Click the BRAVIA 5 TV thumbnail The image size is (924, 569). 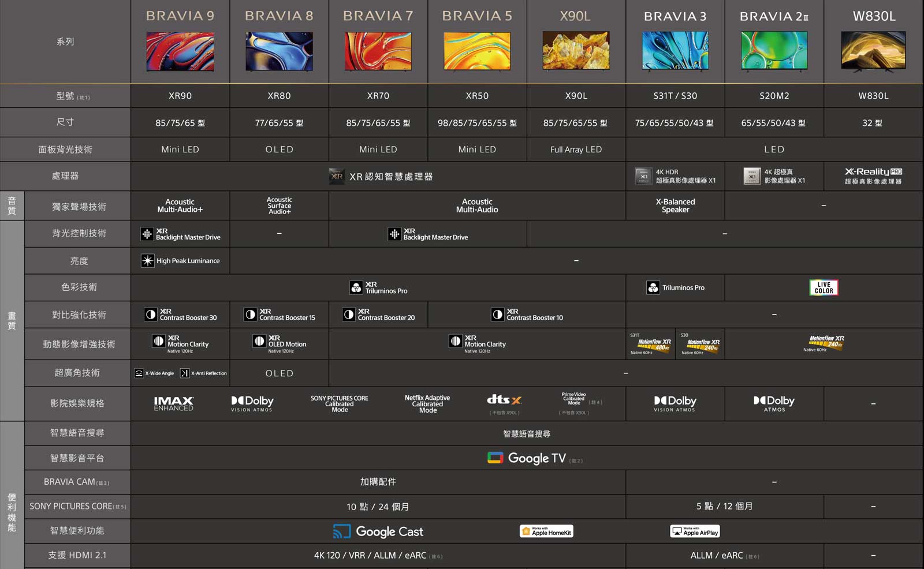477,51
